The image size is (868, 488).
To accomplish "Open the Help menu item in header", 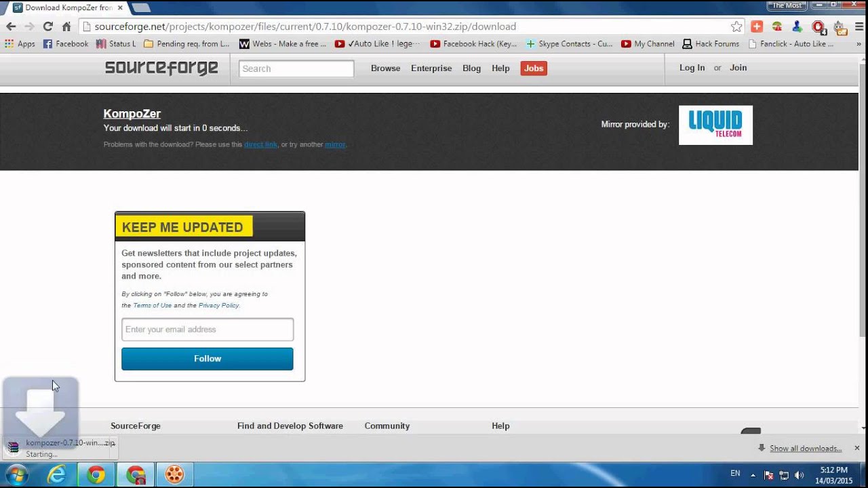I will [500, 68].
